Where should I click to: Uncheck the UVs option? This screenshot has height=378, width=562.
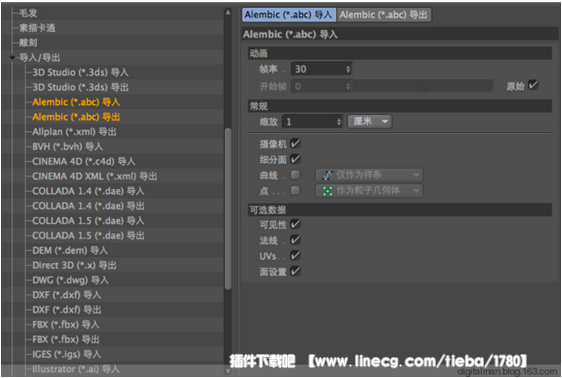click(x=295, y=255)
